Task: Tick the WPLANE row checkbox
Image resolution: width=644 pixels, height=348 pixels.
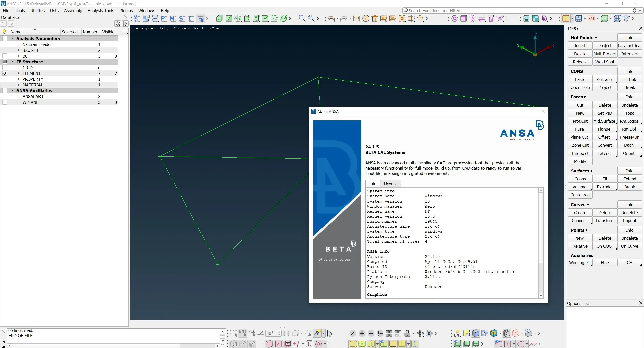Action: 5,102
